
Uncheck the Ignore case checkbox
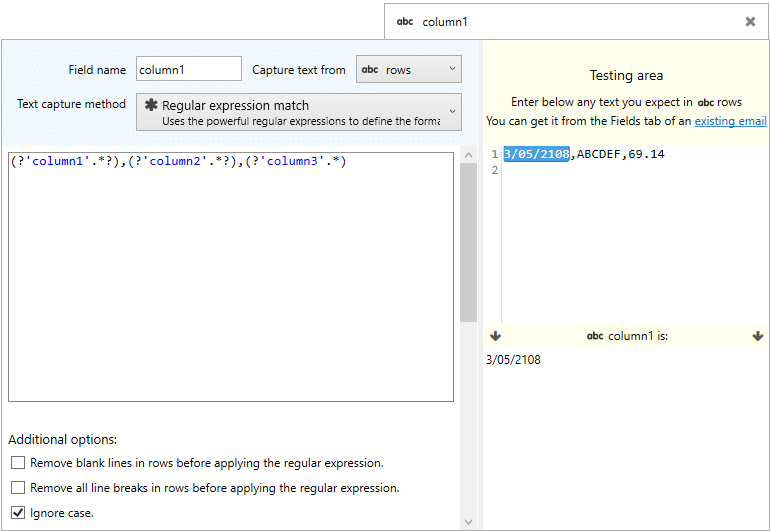point(18,513)
